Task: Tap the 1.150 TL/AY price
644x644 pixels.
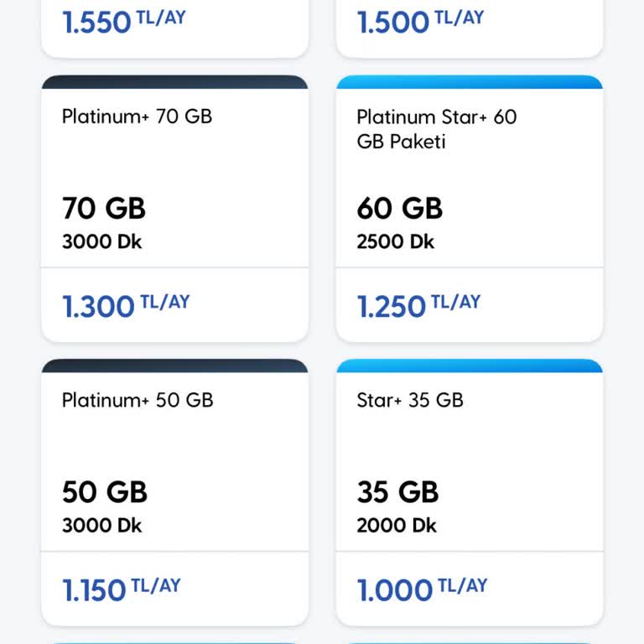Action: point(121,589)
